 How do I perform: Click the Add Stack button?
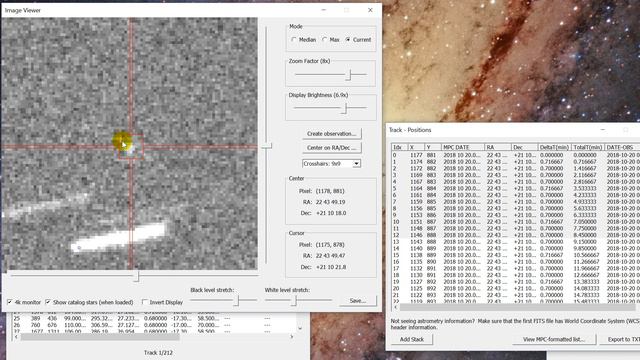411,339
